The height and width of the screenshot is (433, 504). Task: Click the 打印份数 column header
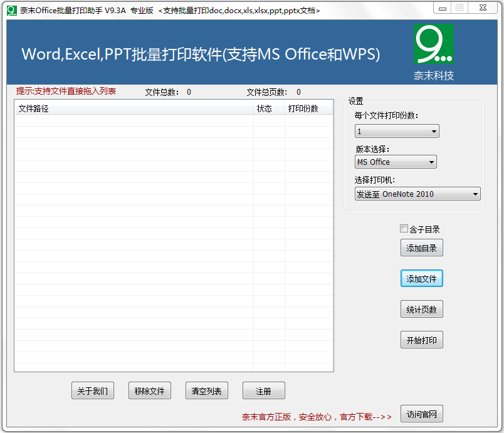click(308, 108)
